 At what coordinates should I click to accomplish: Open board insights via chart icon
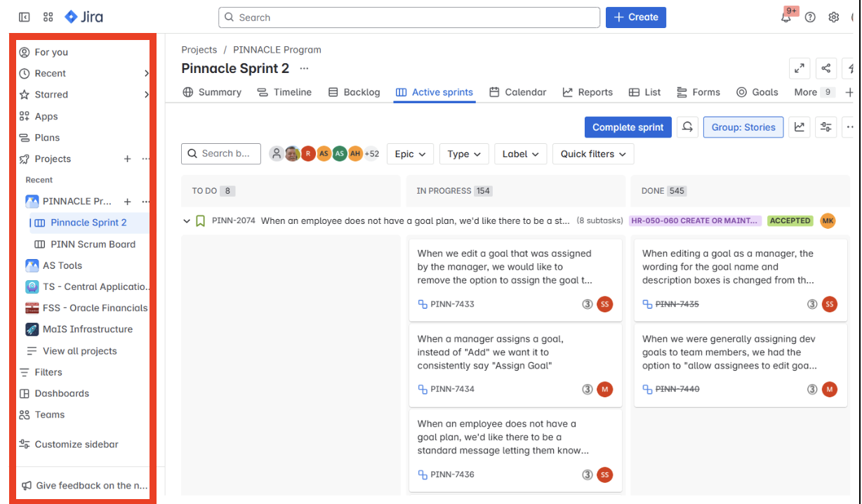click(x=799, y=127)
